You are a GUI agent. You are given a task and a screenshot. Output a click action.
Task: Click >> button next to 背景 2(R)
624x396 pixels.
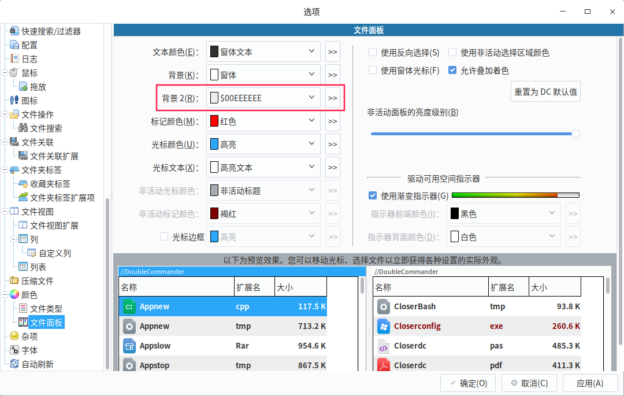pyautogui.click(x=333, y=98)
